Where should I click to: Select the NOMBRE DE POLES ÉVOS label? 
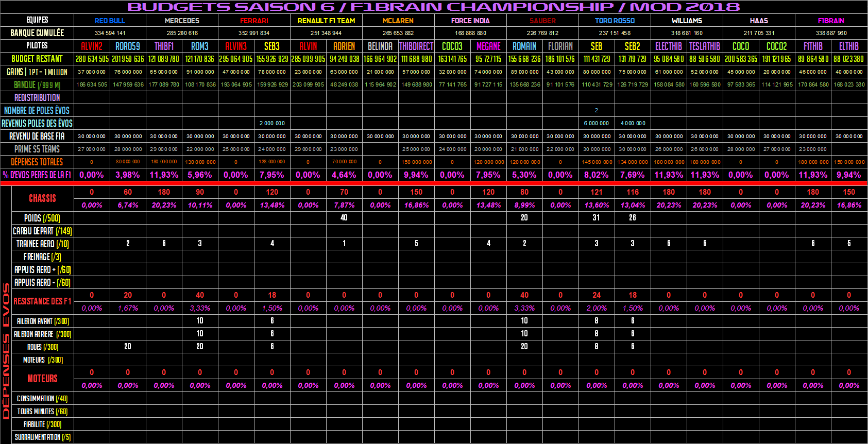37,110
